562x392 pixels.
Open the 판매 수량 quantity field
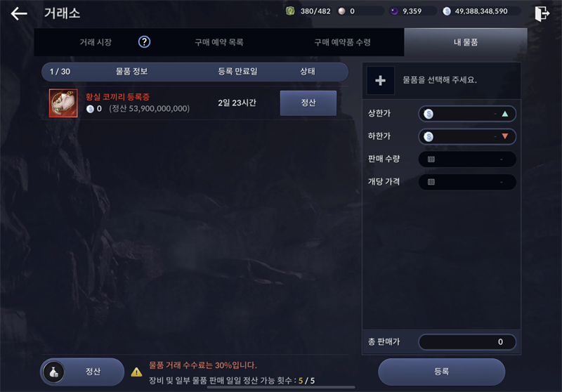(x=467, y=159)
